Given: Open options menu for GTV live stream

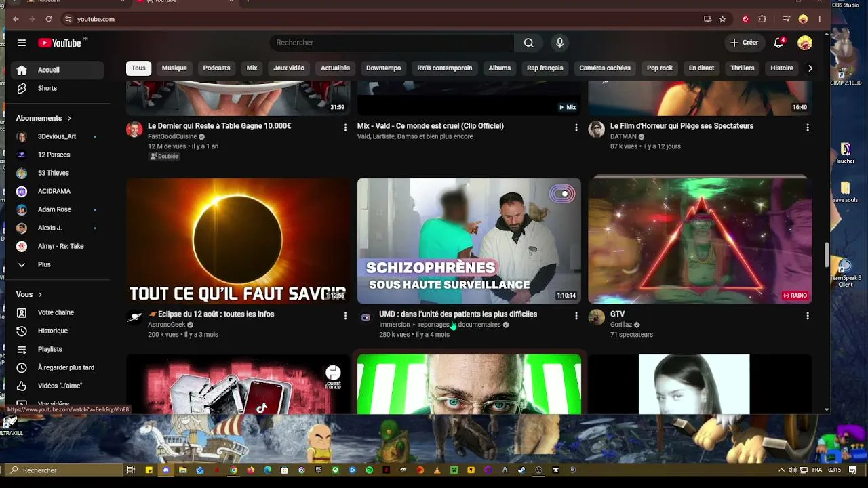Looking at the screenshot, I should (807, 316).
